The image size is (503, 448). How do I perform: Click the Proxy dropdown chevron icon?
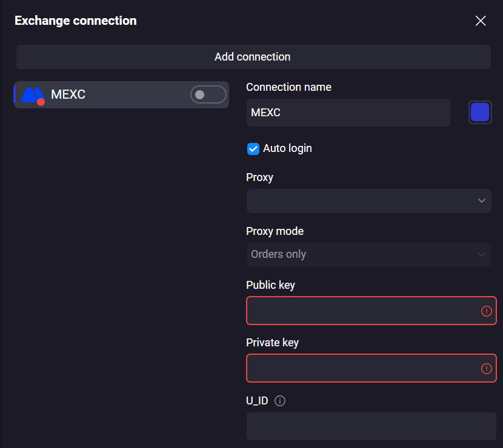click(x=482, y=200)
